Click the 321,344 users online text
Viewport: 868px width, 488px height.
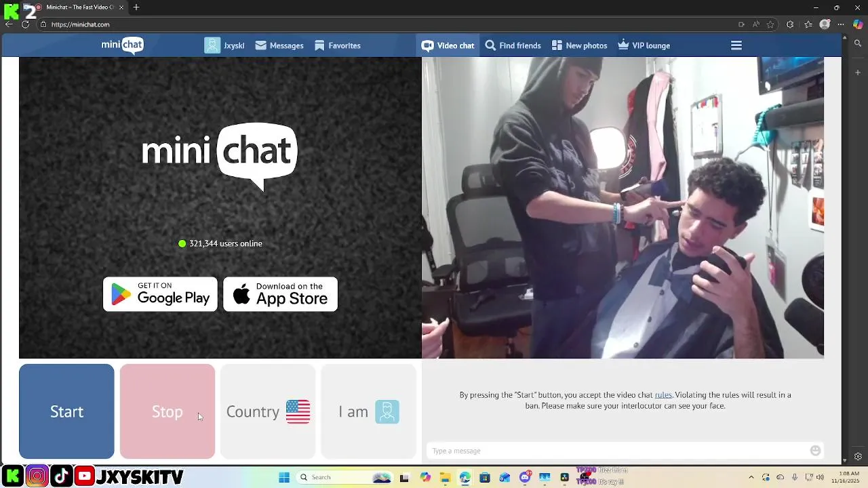tap(225, 243)
